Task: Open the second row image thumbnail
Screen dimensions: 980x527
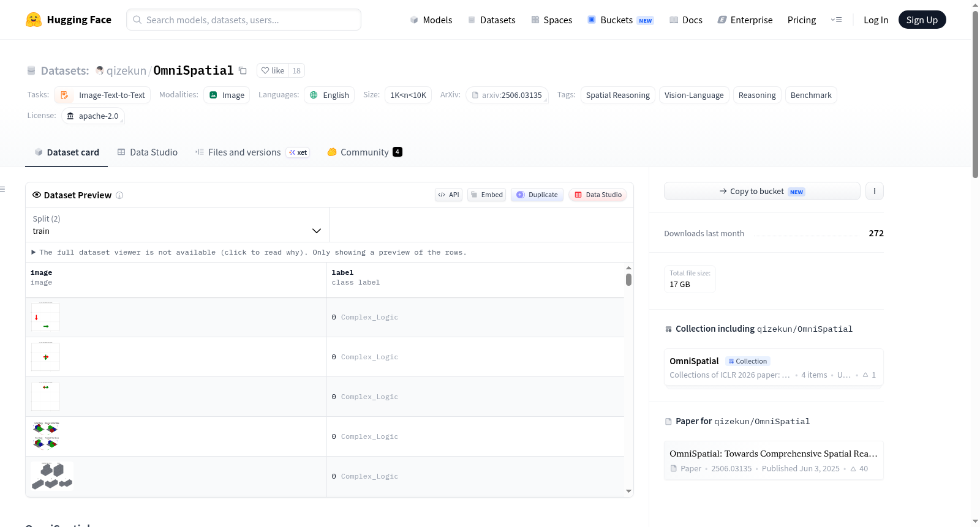Action: point(45,357)
